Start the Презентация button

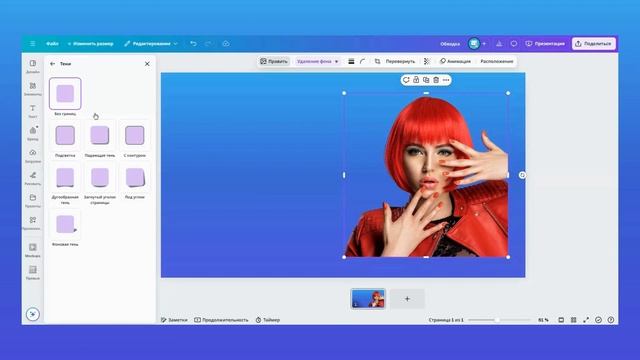point(545,44)
